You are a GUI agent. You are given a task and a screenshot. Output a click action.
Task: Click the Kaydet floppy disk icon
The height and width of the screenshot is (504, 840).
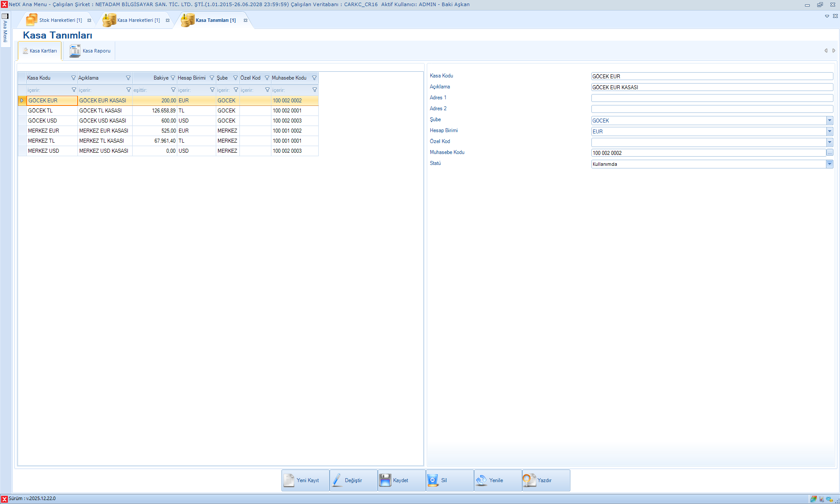point(385,480)
